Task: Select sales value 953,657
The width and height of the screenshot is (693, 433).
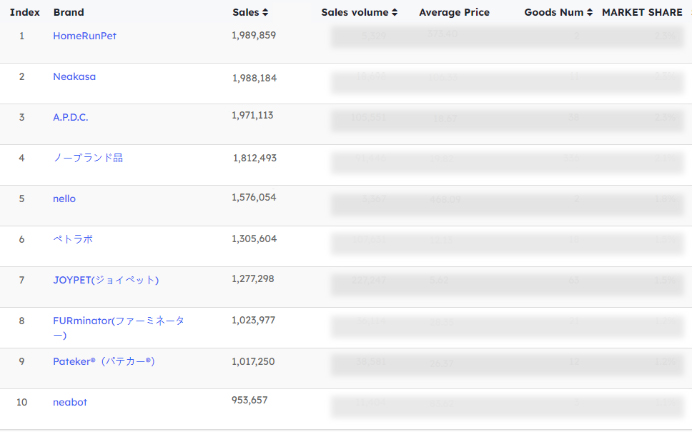Action: tap(250, 400)
